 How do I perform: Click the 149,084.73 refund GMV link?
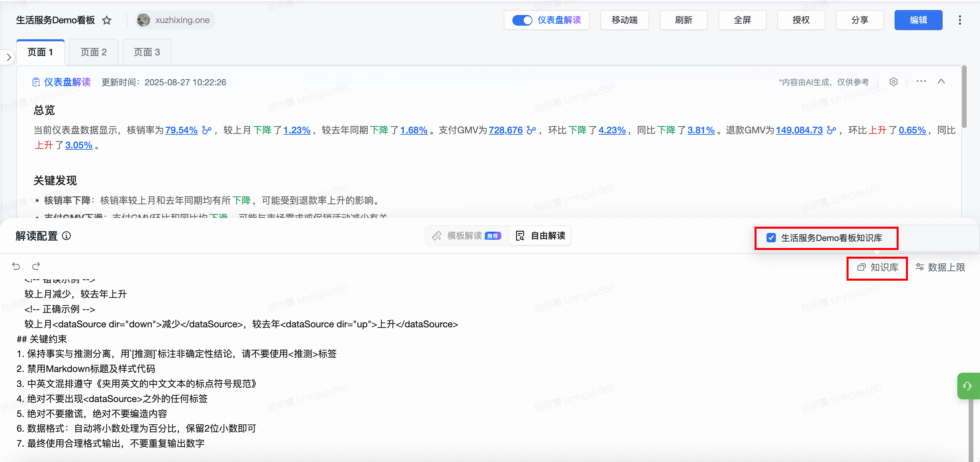[x=799, y=130]
